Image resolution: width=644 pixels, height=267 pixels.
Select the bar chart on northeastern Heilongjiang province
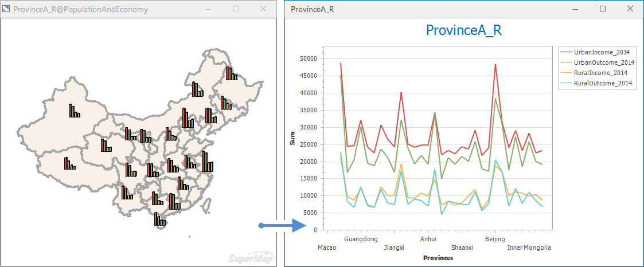231,74
